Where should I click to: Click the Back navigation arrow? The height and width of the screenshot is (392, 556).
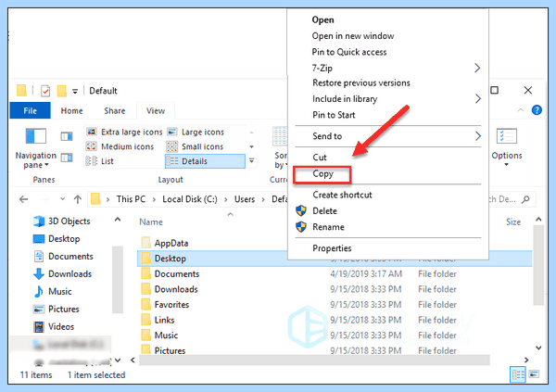[24, 199]
